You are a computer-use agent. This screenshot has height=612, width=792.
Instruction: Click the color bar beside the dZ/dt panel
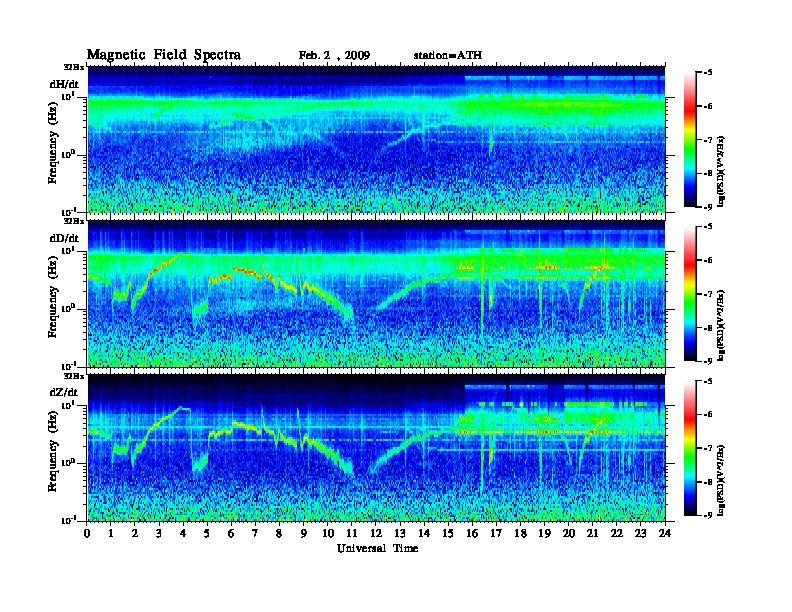click(x=689, y=448)
